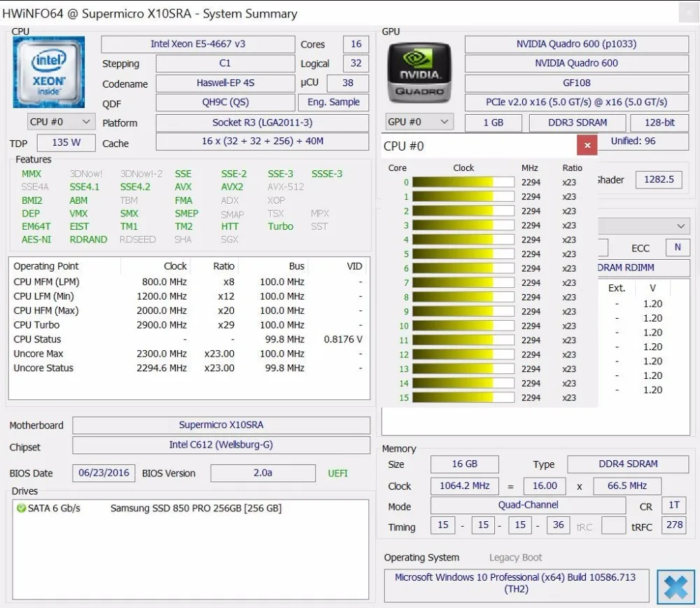The height and width of the screenshot is (608, 700).
Task: Click the memory multiplier 16.00 field
Action: (x=545, y=485)
